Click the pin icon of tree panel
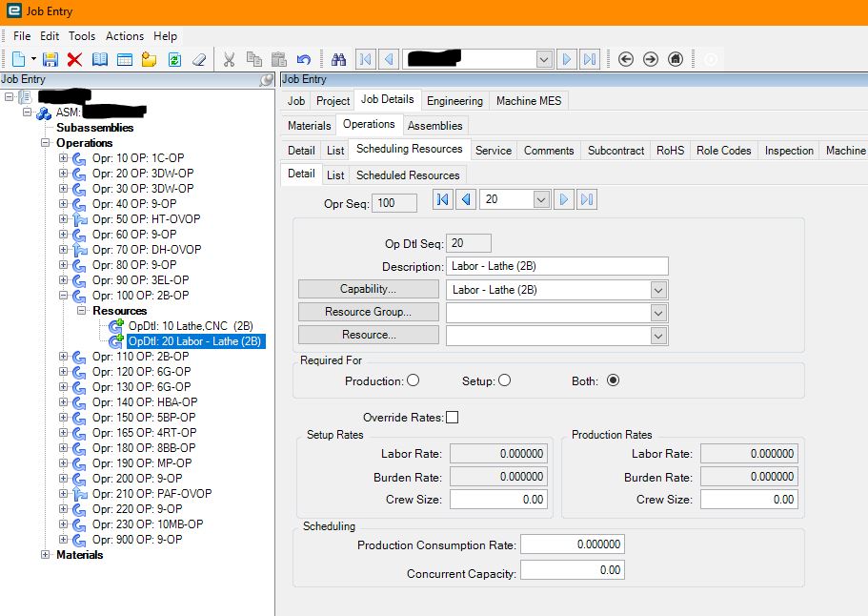Image resolution: width=868 pixels, height=616 pixels. pyautogui.click(x=266, y=80)
